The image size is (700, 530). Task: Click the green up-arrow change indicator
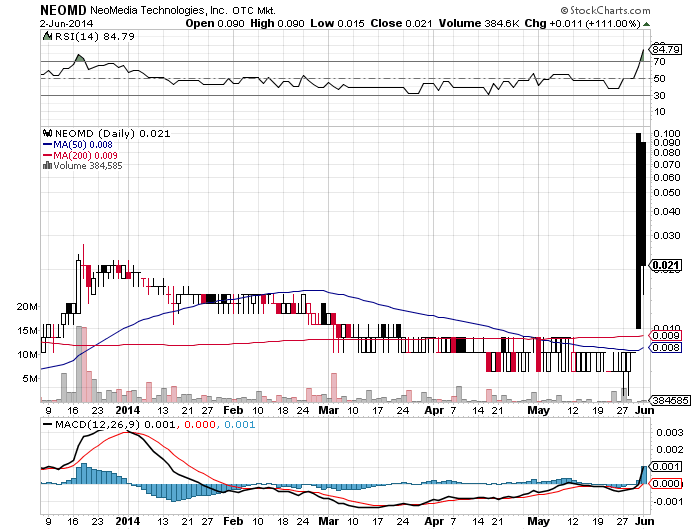click(x=646, y=24)
